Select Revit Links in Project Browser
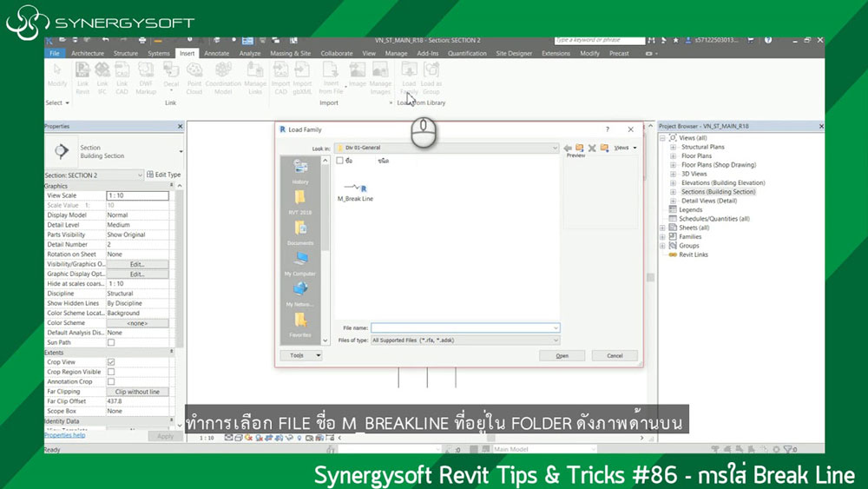Screen dimensions: 868x489 [x=693, y=254]
